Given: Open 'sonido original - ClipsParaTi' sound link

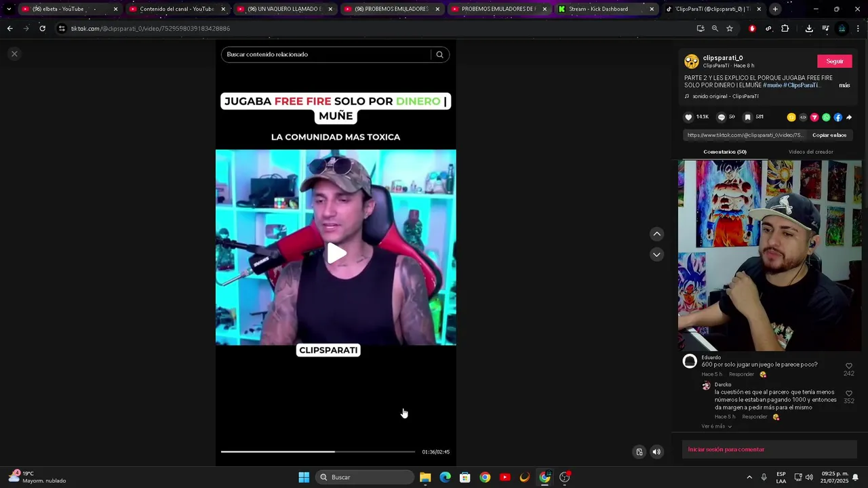Looking at the screenshot, I should tap(726, 96).
